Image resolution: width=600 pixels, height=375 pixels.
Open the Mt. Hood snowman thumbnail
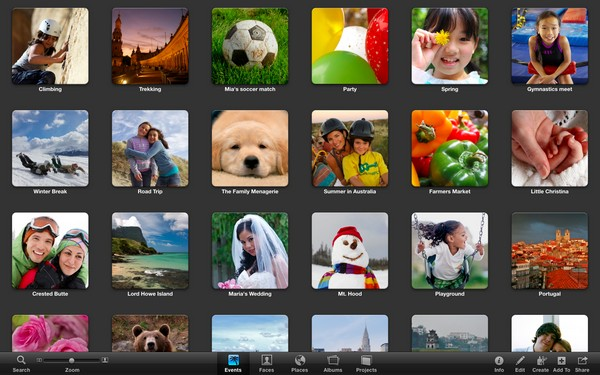pos(350,251)
